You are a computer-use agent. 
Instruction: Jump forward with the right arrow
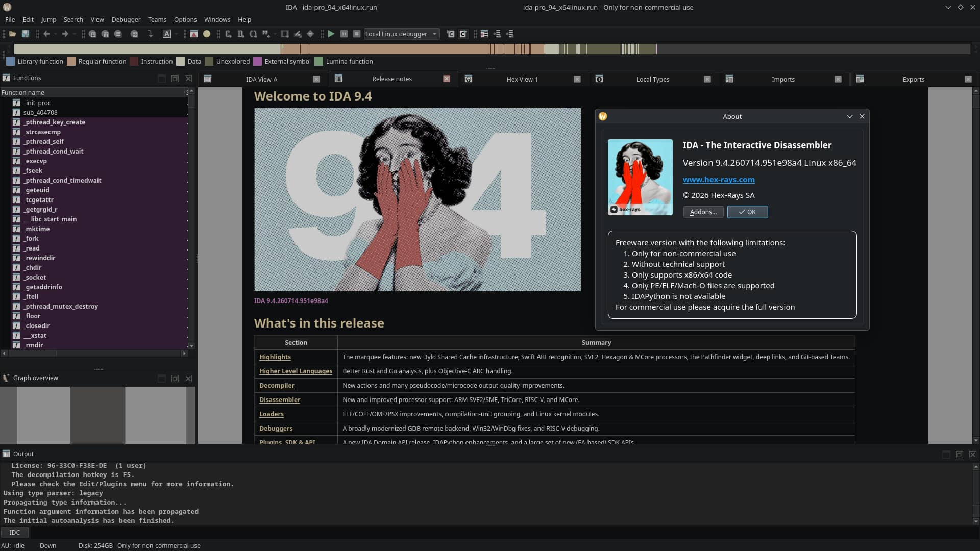[65, 34]
